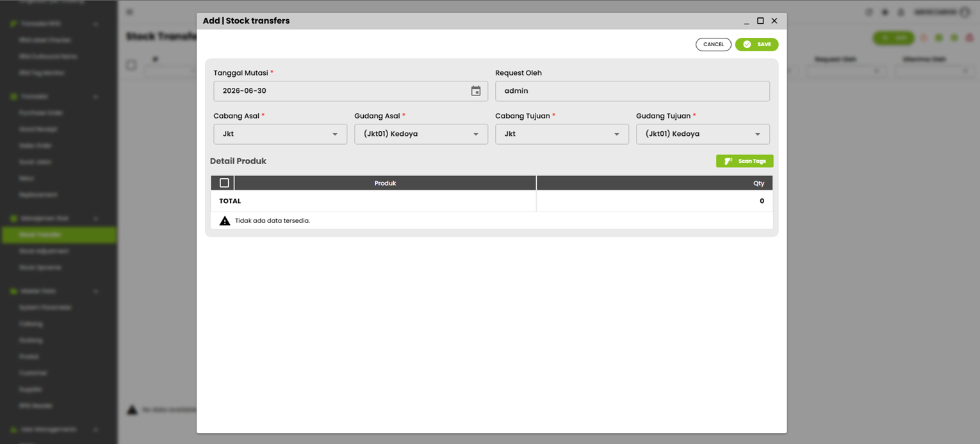Click the Produk column header
Viewport: 980px width, 444px height.
click(386, 183)
